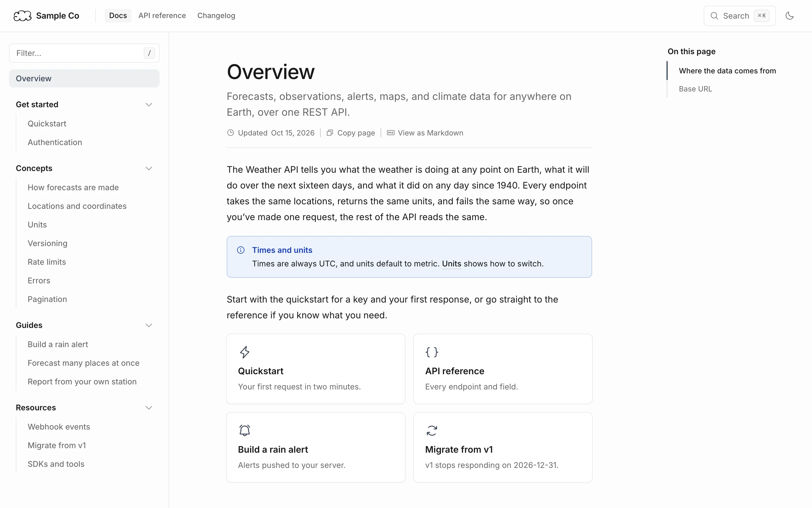
Task: Follow the Units link in the callout
Action: tap(452, 264)
